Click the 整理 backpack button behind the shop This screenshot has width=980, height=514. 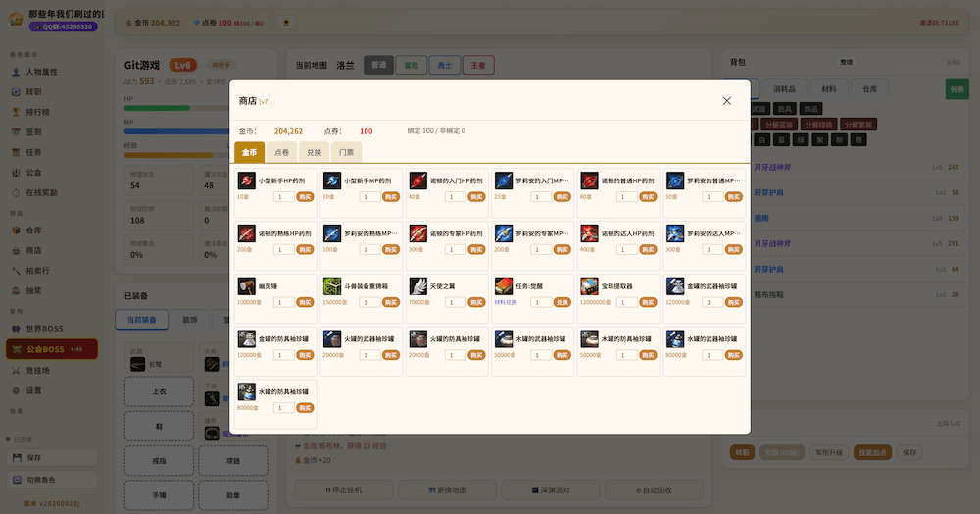[x=847, y=62]
